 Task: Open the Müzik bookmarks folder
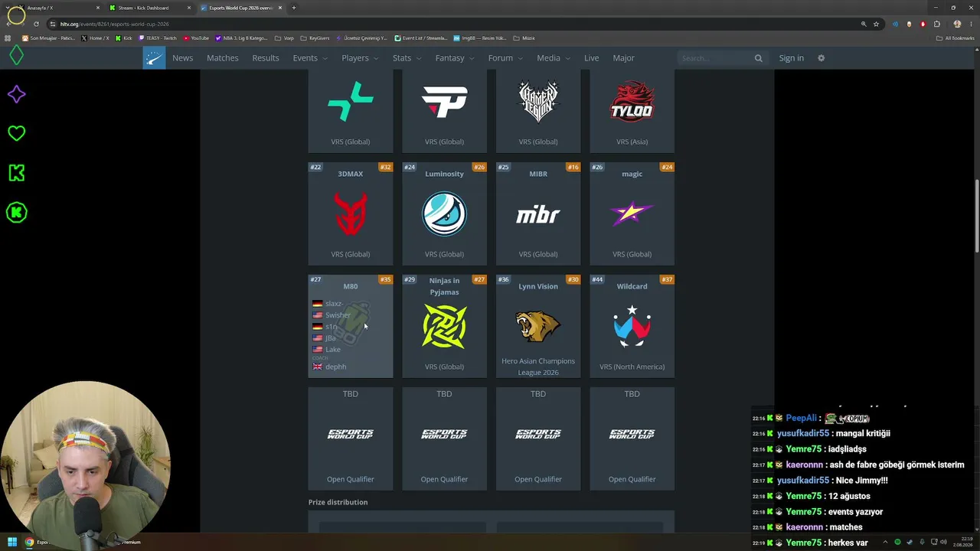coord(524,37)
